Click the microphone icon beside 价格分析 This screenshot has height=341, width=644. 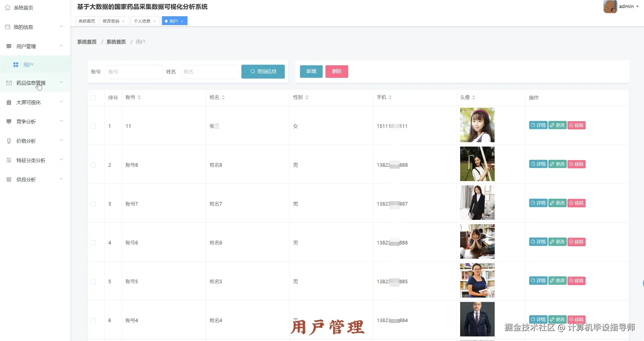coord(9,141)
